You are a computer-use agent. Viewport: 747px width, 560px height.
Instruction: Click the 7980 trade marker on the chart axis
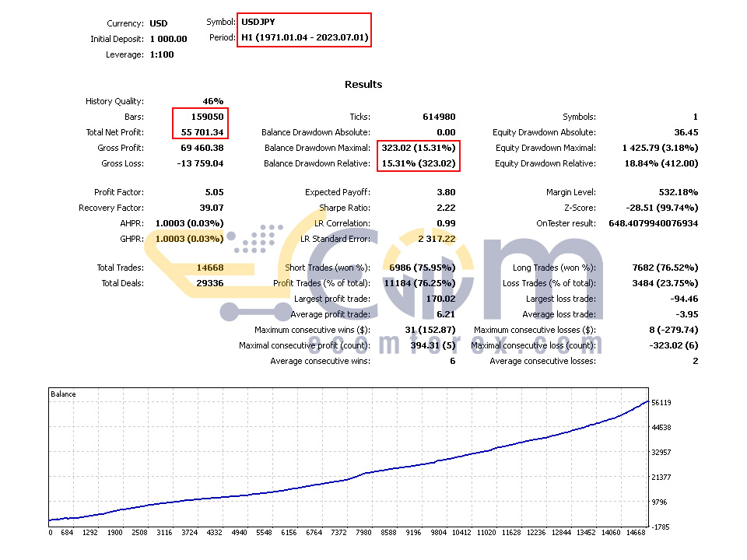tap(363, 532)
